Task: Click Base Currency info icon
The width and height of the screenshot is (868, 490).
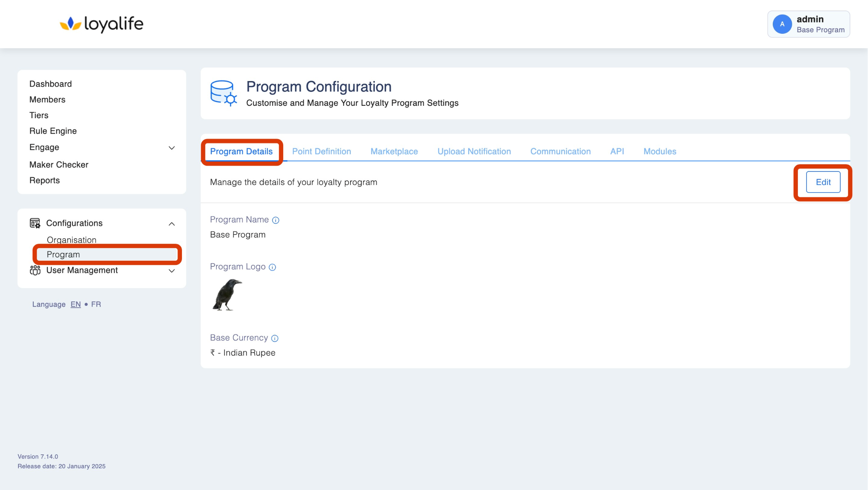Action: click(x=275, y=338)
